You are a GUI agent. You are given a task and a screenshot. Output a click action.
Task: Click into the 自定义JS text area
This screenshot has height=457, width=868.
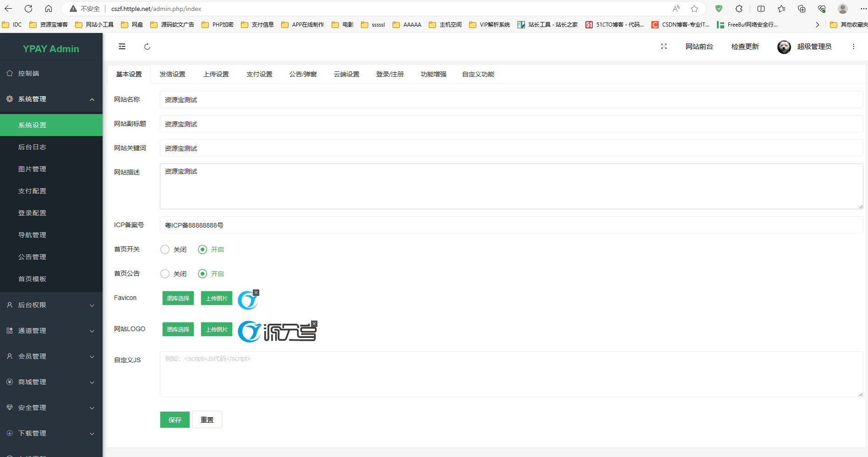tap(511, 374)
